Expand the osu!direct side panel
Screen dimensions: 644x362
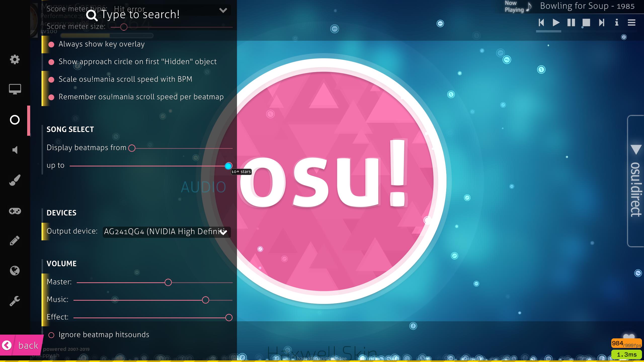(636, 181)
